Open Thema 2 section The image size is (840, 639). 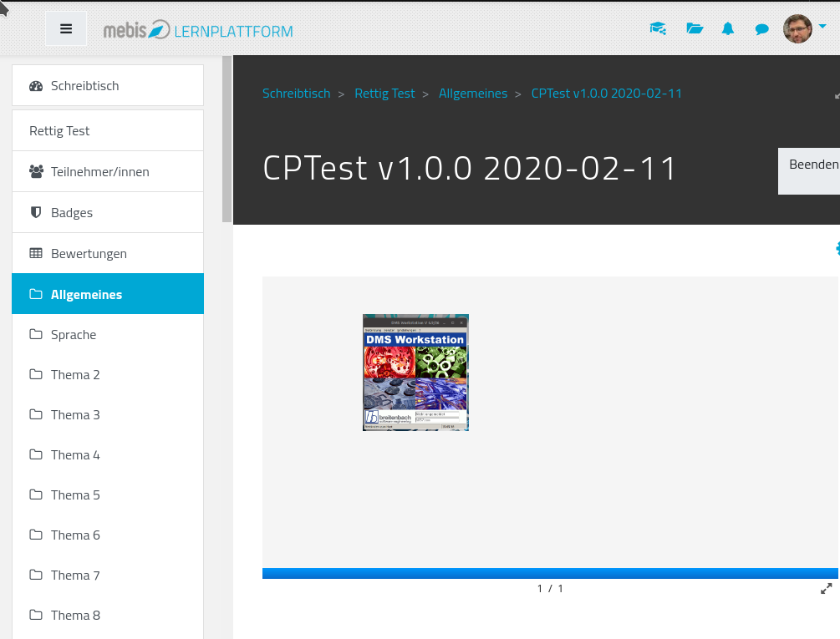tap(108, 374)
